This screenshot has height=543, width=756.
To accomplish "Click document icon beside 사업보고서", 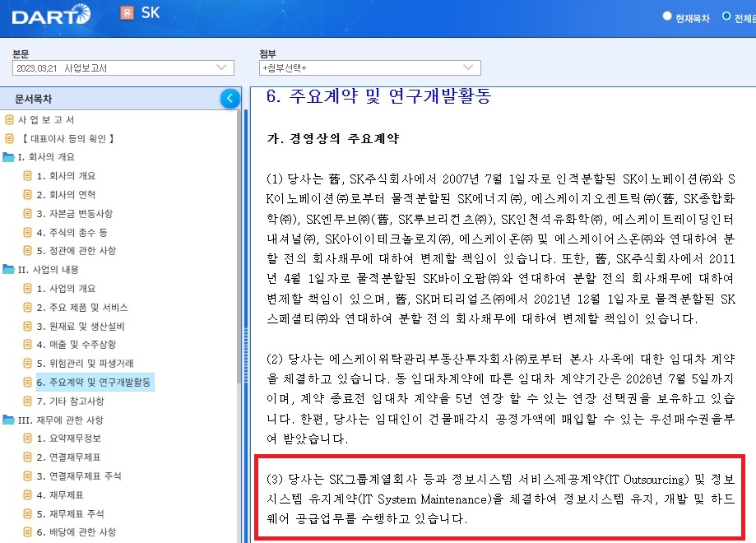I will pos(10,119).
